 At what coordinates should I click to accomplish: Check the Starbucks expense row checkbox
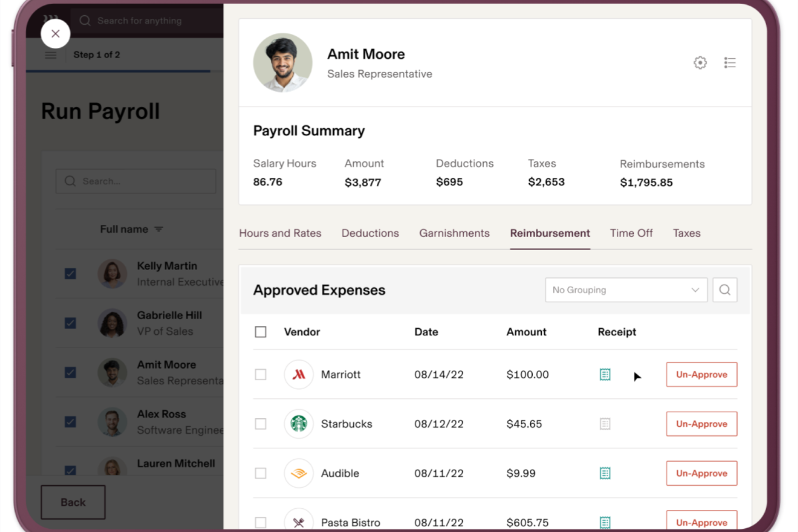tap(260, 424)
